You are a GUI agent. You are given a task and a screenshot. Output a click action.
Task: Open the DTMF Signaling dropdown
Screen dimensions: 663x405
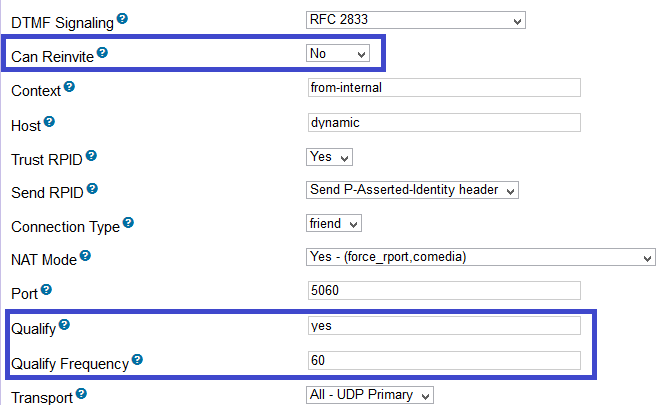(415, 20)
